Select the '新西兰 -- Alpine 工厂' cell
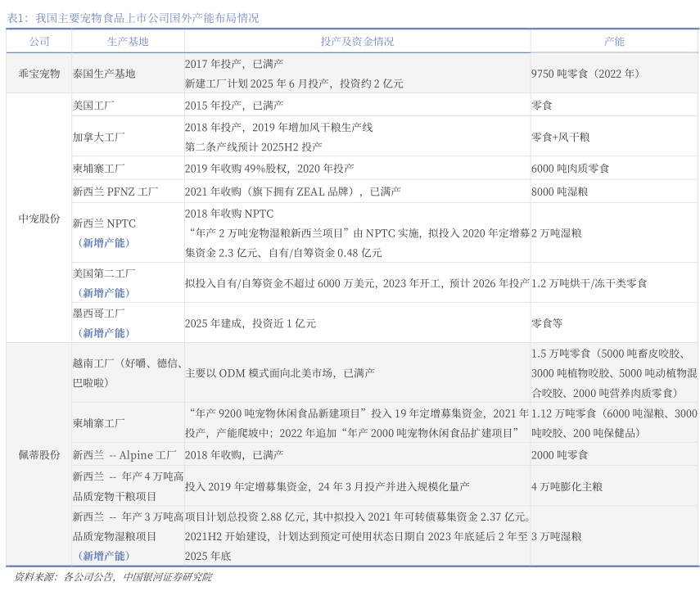The height and width of the screenshot is (609, 700). click(x=124, y=454)
